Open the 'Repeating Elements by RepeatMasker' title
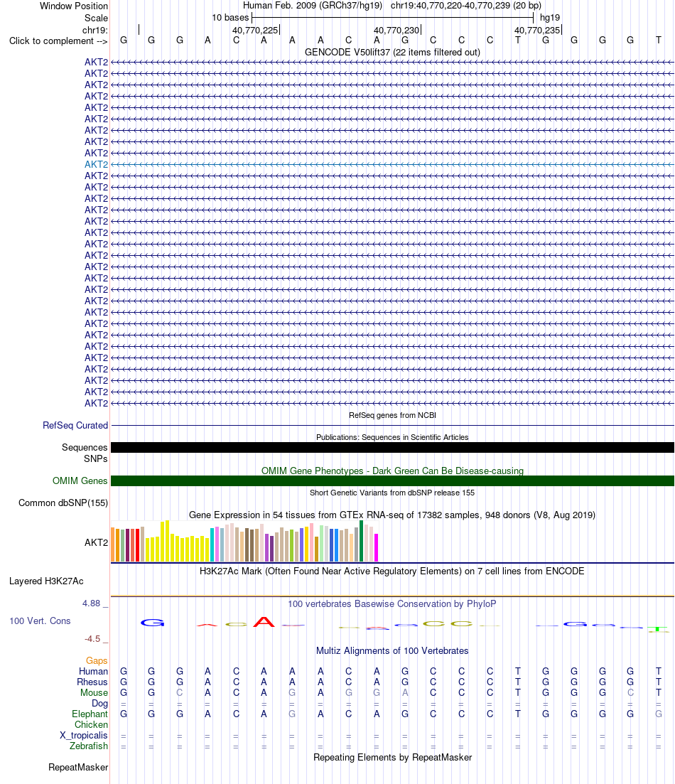This screenshot has width=675, height=784. pos(392,758)
